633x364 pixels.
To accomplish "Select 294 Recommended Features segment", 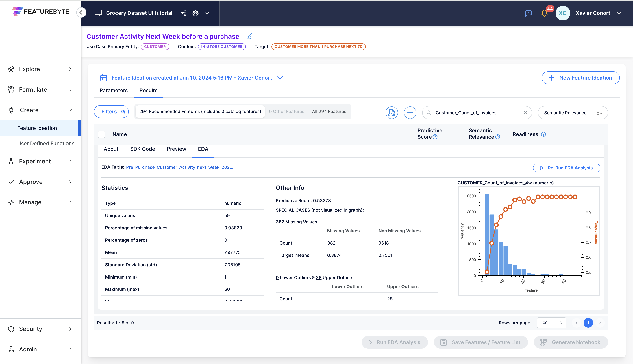I will pyautogui.click(x=200, y=112).
